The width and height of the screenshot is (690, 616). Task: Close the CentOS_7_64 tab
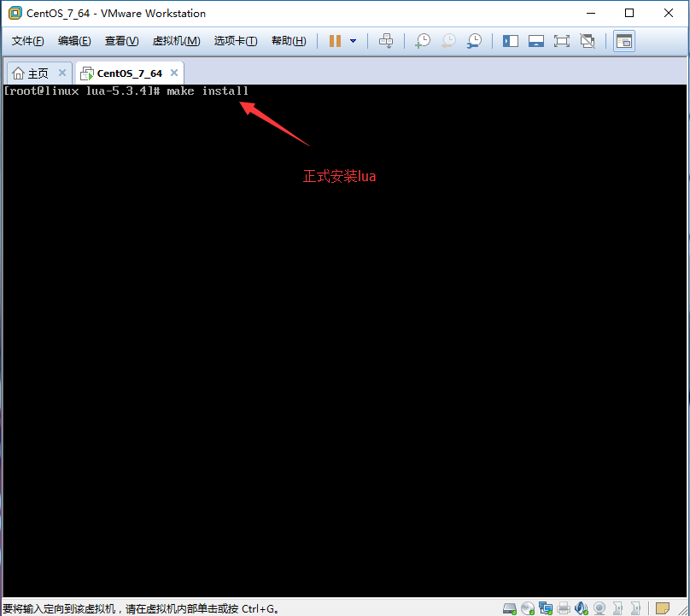174,73
